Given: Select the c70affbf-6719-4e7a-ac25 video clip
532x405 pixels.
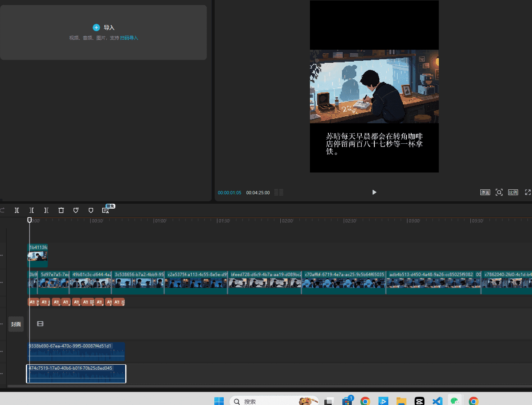Looking at the screenshot, I should pos(344,283).
